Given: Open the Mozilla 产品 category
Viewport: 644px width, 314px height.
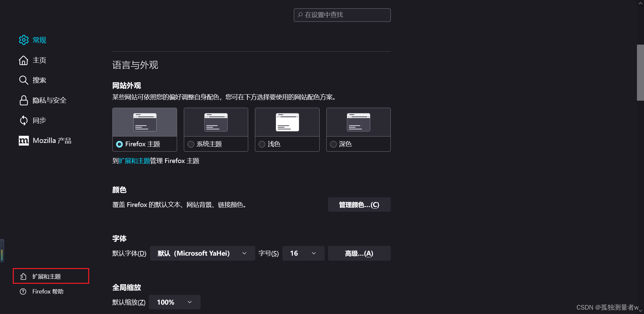Looking at the screenshot, I should pos(52,141).
